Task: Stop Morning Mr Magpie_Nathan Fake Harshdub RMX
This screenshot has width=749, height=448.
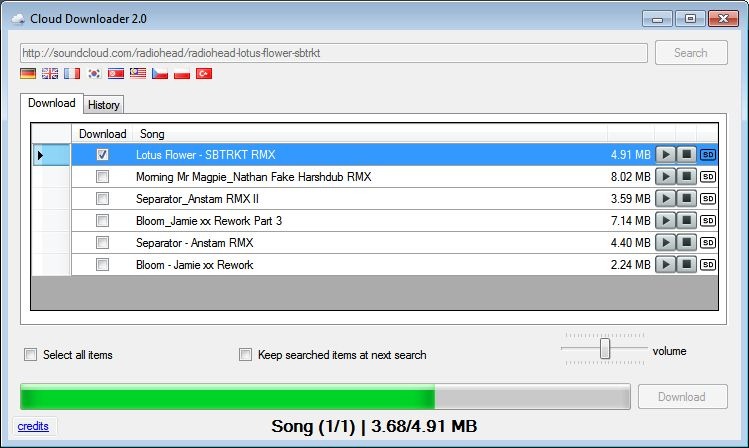Action: [686, 177]
